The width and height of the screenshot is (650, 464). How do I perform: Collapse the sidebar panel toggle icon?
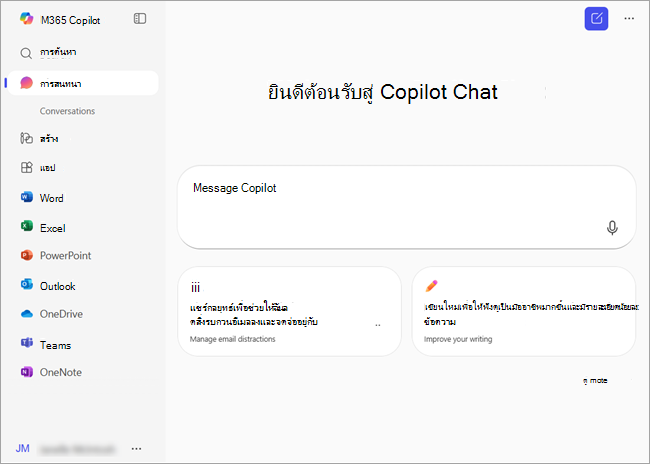click(140, 19)
